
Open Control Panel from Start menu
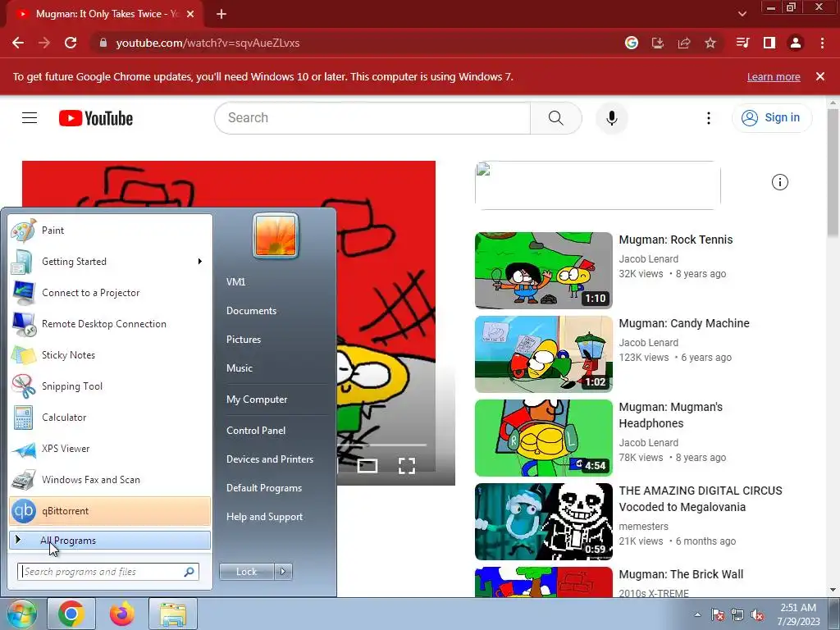point(256,431)
